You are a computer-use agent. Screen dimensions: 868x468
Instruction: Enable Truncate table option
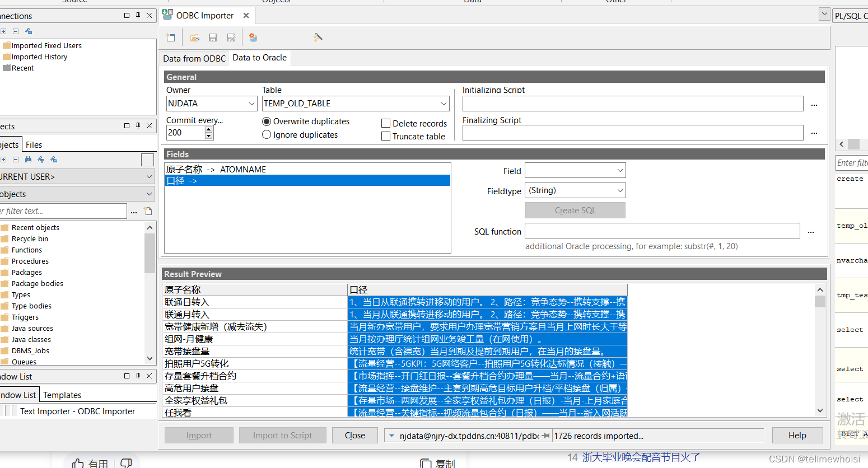tap(386, 136)
